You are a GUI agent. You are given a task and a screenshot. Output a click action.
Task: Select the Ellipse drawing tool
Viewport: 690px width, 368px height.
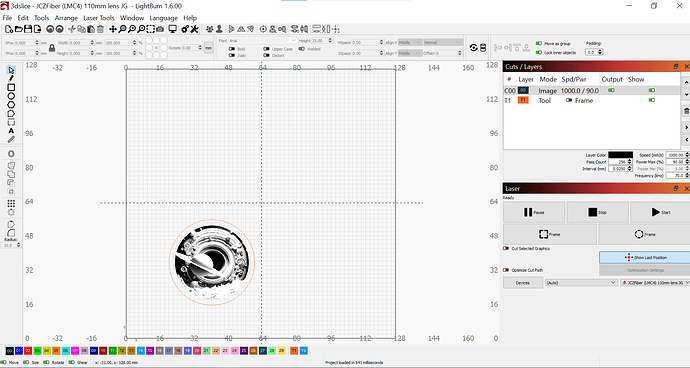point(11,96)
